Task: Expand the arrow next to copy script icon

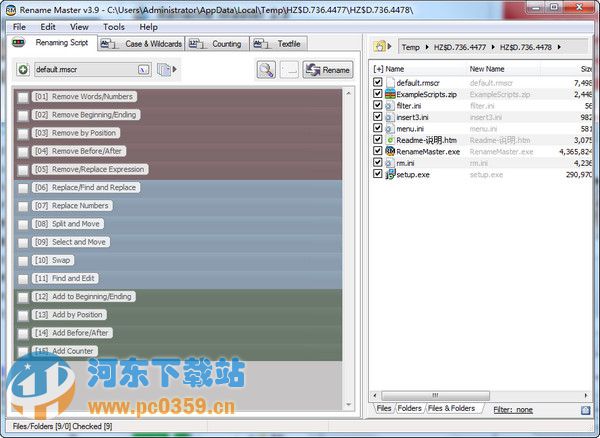Action: coord(174,69)
